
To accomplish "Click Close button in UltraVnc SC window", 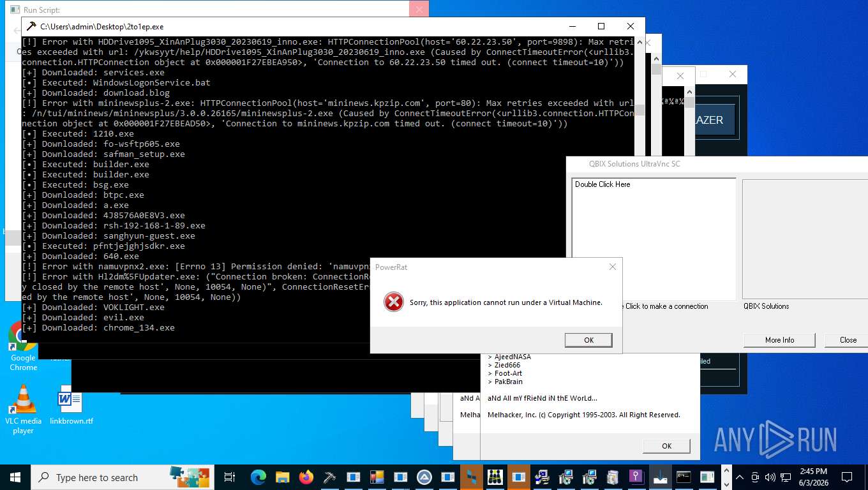I will click(x=848, y=340).
